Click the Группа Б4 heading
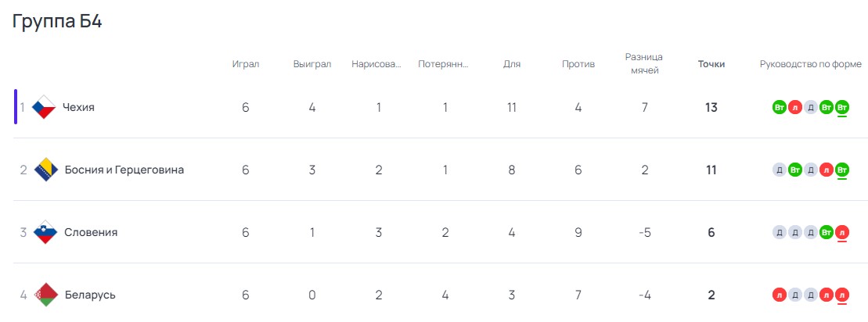Image resolution: width=868 pixels, height=322 pixels. (57, 22)
